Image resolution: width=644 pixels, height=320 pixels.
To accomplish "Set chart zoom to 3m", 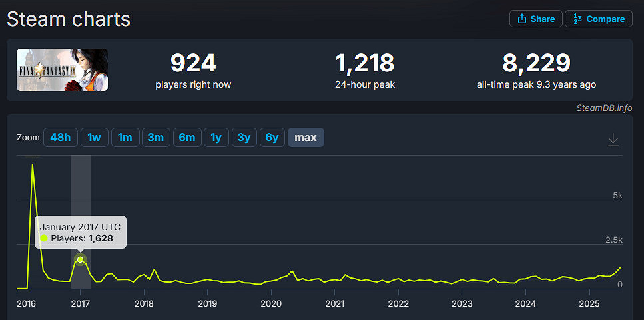I will point(155,138).
